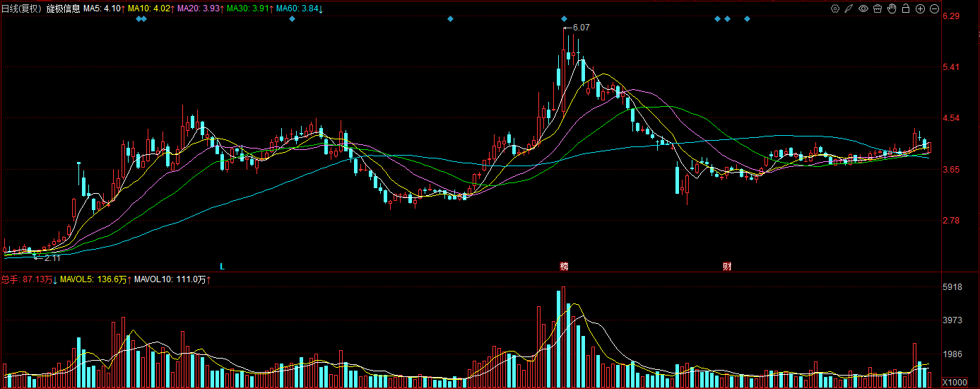This screenshot has width=980, height=389.
Task: Open chart settings gear icon
Action: [835, 8]
